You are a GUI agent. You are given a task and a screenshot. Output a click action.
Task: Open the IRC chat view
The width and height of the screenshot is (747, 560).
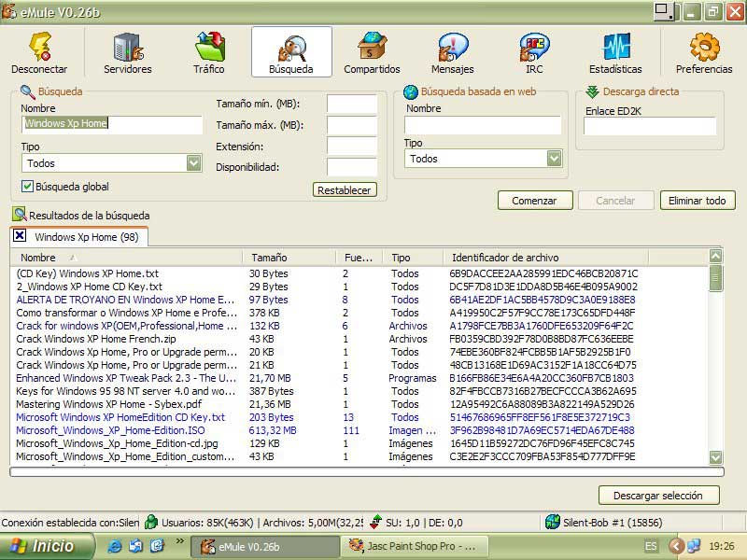pos(534,52)
